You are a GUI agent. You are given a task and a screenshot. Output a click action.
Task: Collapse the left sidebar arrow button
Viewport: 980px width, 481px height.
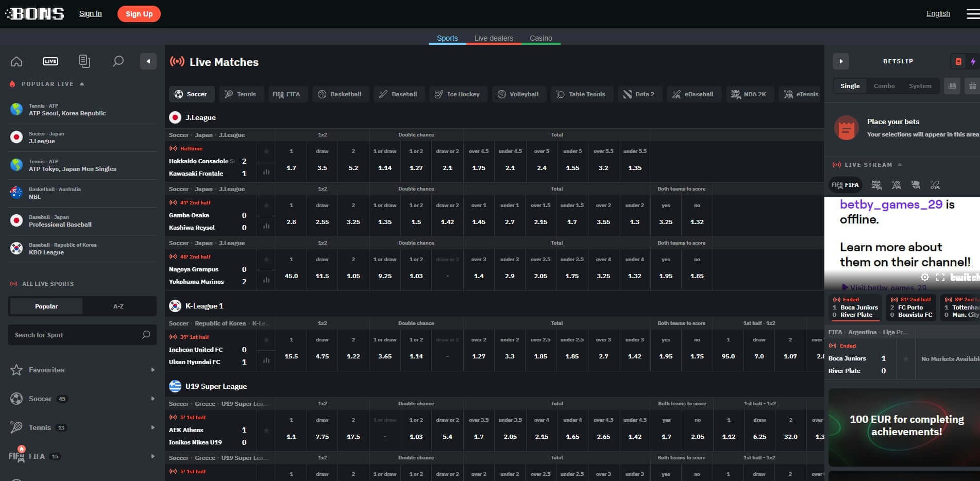pyautogui.click(x=148, y=61)
